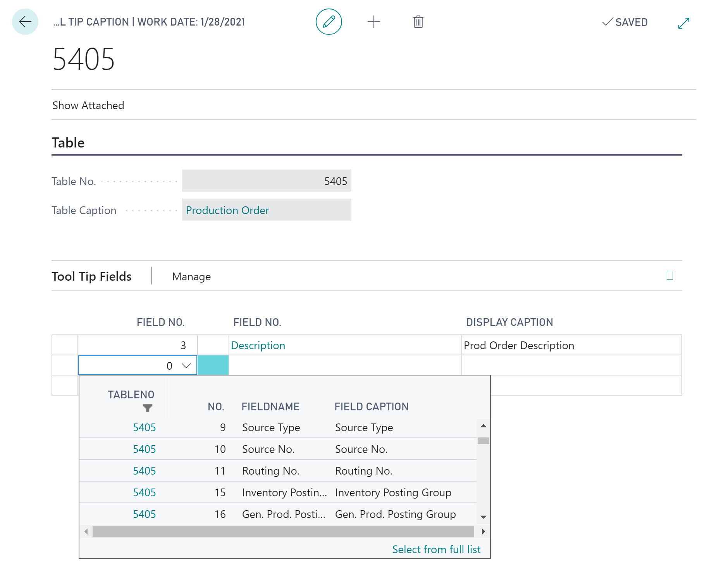This screenshot has width=707, height=588.
Task: Click the TABLENO filter funnel icon
Action: click(x=147, y=408)
